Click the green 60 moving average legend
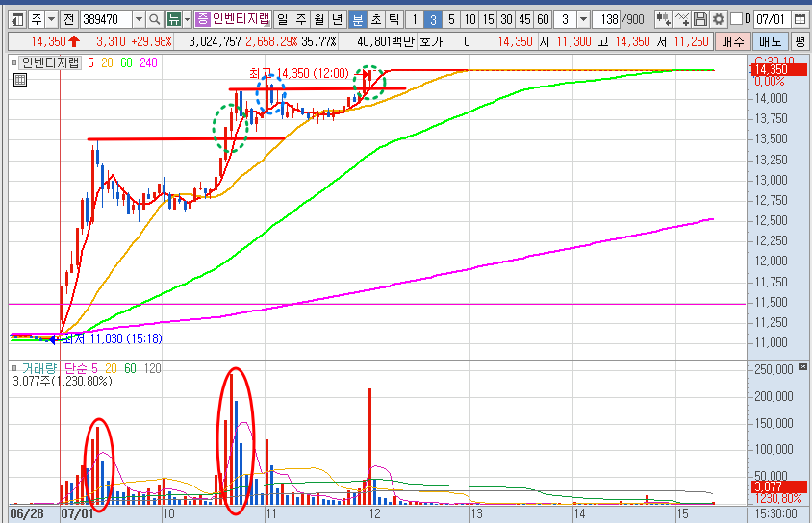The height and width of the screenshot is (523, 812). [126, 63]
